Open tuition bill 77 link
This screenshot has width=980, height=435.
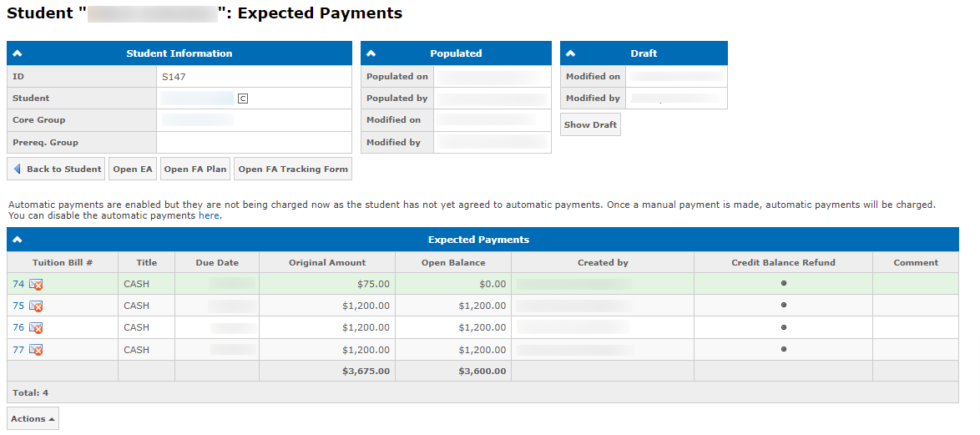(x=18, y=350)
